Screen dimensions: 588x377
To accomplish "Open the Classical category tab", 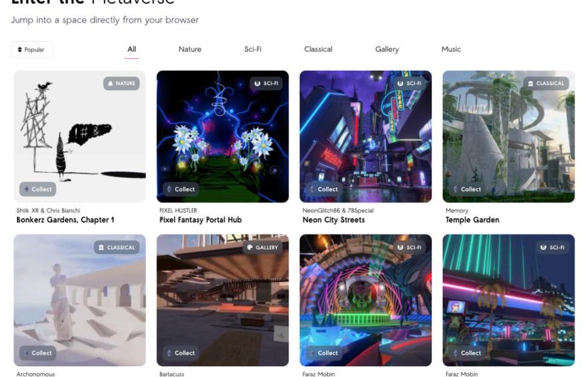I will tap(318, 49).
